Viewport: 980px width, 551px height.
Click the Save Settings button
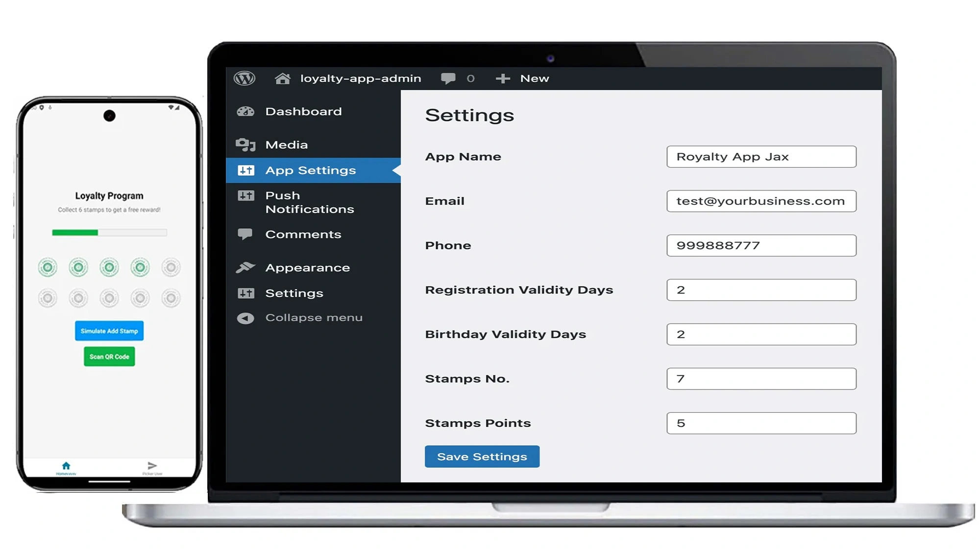pos(482,456)
